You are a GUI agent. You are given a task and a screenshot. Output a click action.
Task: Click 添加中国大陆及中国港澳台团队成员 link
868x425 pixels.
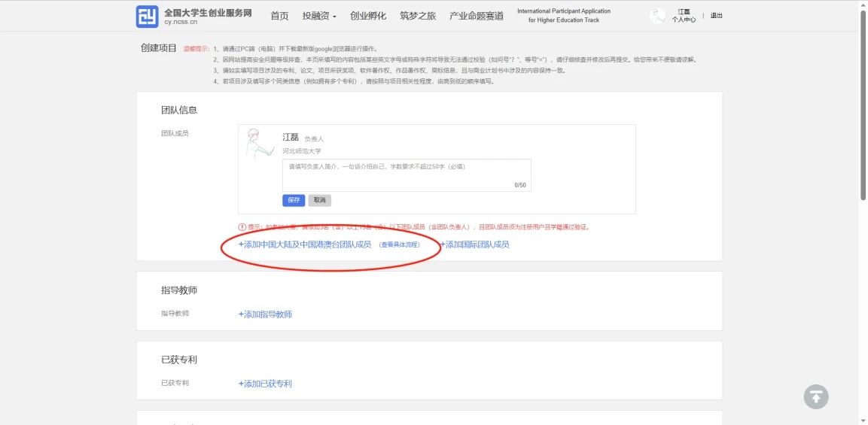304,244
